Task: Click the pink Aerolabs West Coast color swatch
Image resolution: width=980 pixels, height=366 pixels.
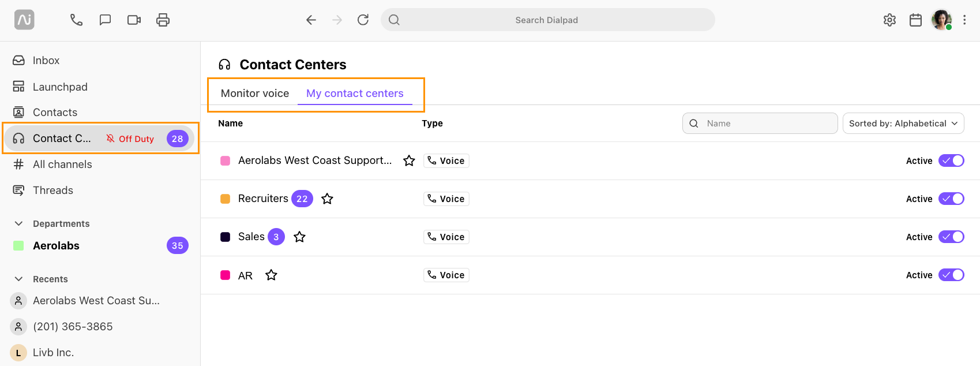Action: pos(226,160)
